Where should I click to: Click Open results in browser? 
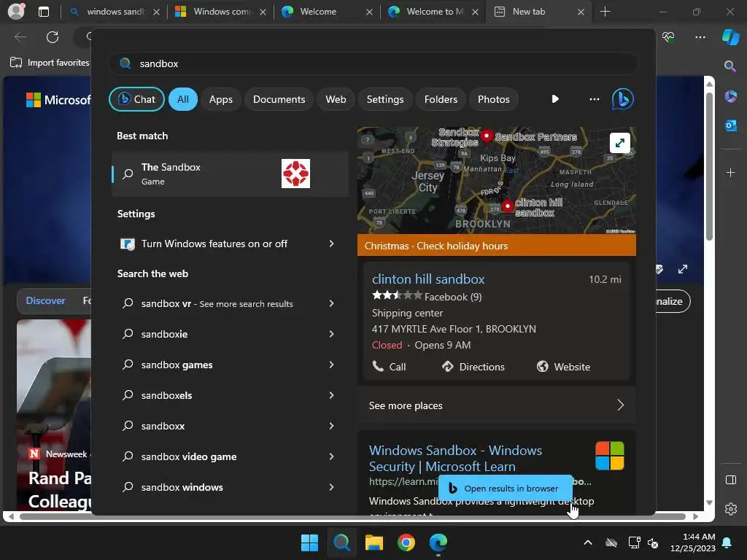506,488
